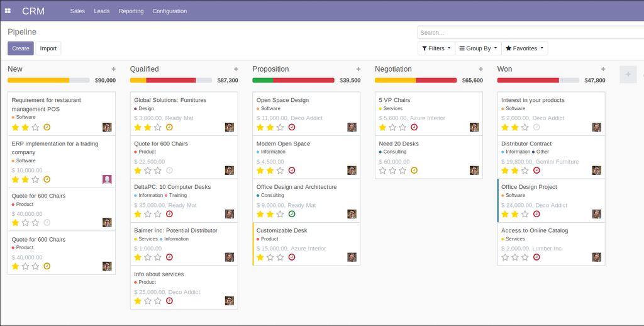Click the Create button

point(21,48)
